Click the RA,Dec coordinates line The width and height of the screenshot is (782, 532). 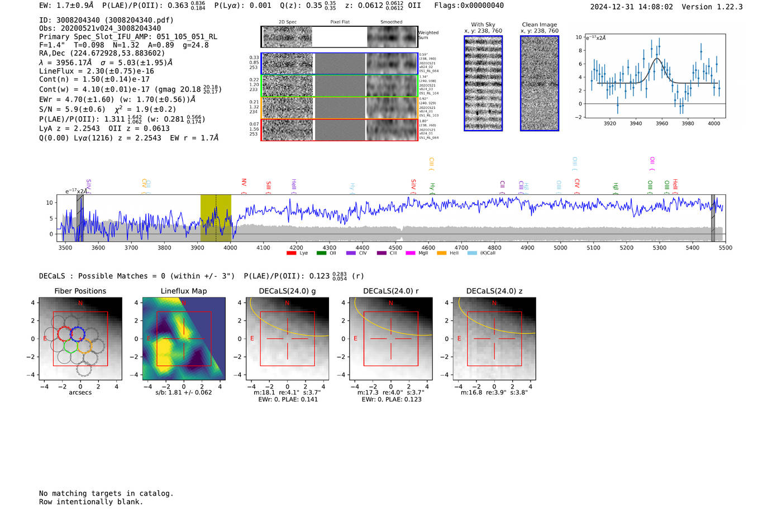coord(102,54)
